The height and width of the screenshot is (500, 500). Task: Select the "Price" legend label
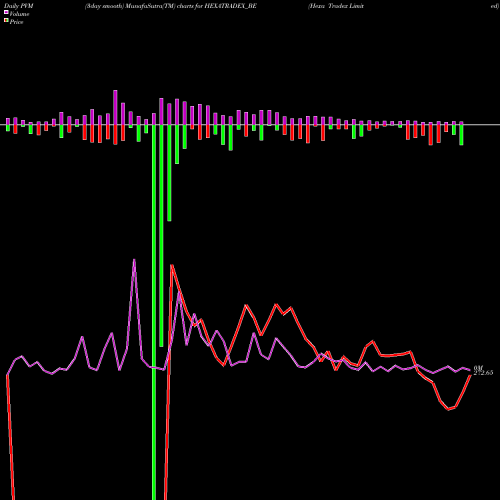click(16, 22)
